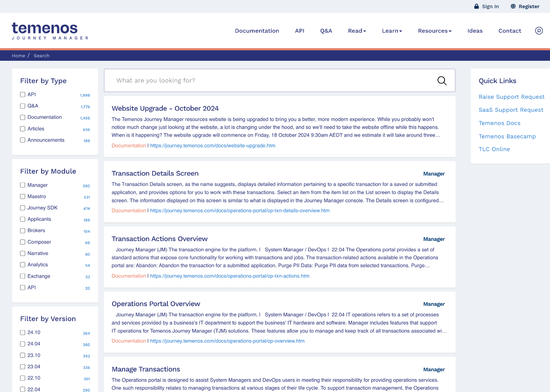Open the Ideas menu item
Screen dimensions: 550x392
click(x=475, y=31)
